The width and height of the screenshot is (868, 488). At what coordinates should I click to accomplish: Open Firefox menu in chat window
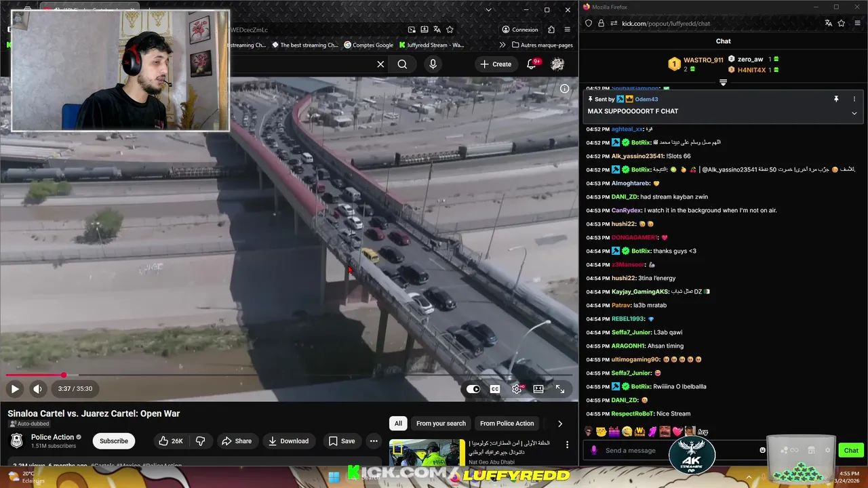point(857,23)
